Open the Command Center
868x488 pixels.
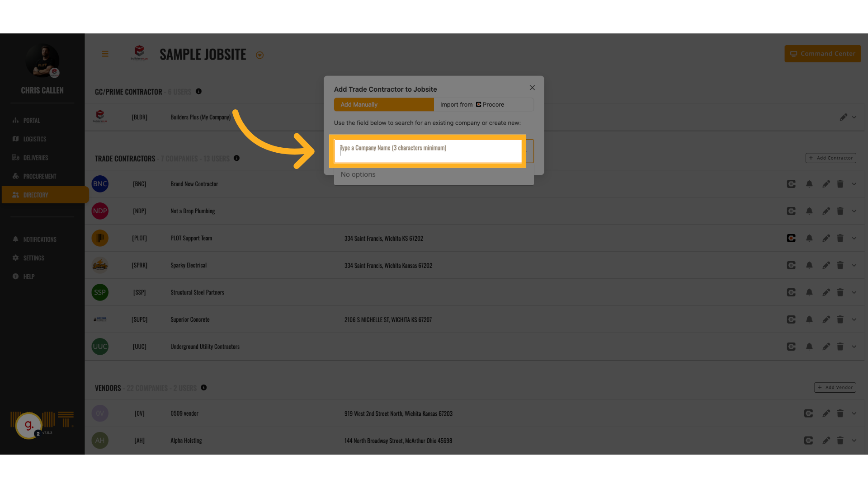click(822, 54)
